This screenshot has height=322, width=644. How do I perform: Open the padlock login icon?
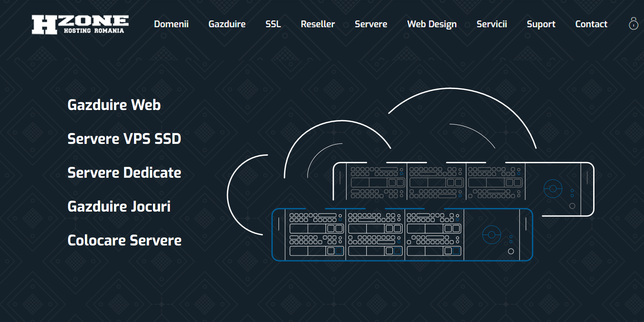[633, 24]
